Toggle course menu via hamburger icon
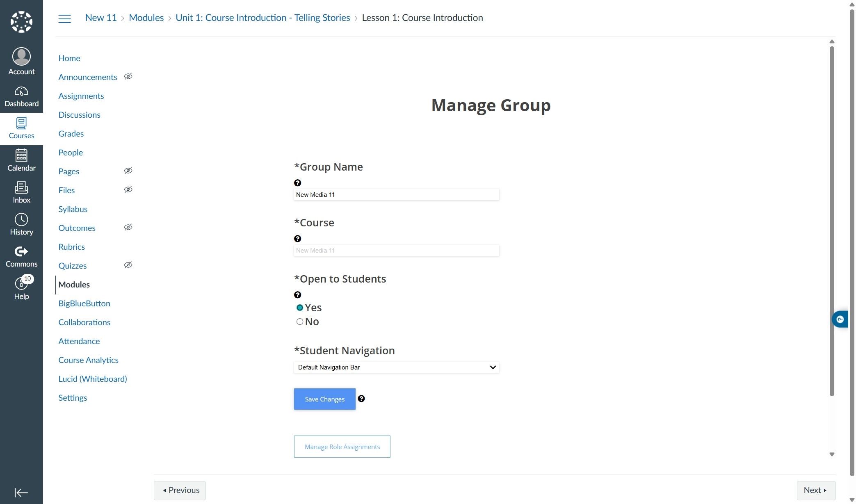Screen dimensions: 856x504 (64, 18)
